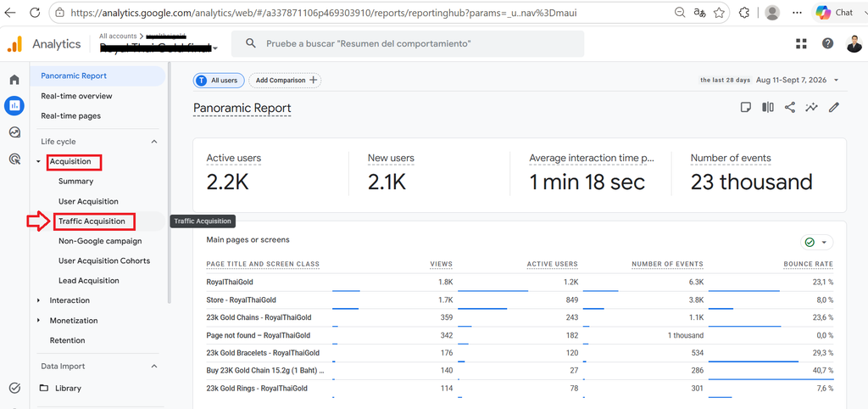Click the browser address bar URL
868x409 pixels.
click(x=324, y=12)
